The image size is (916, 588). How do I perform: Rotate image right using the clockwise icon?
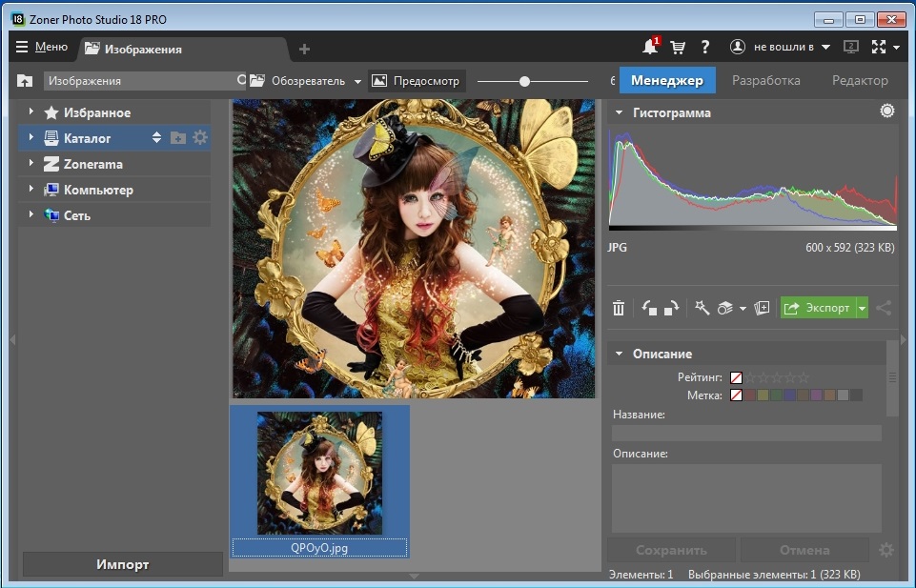[671, 308]
